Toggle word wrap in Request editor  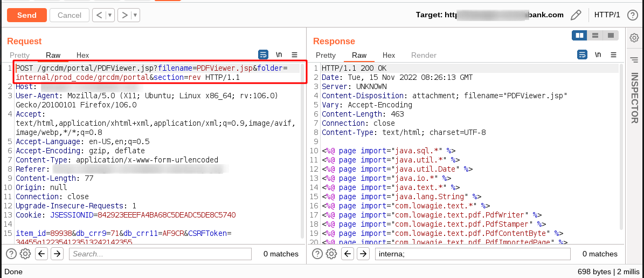[264, 55]
